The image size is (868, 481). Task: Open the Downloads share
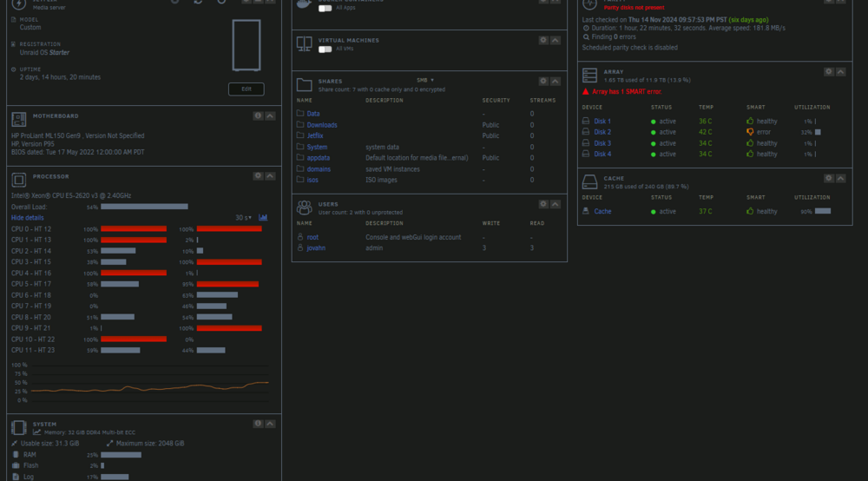[x=322, y=125]
